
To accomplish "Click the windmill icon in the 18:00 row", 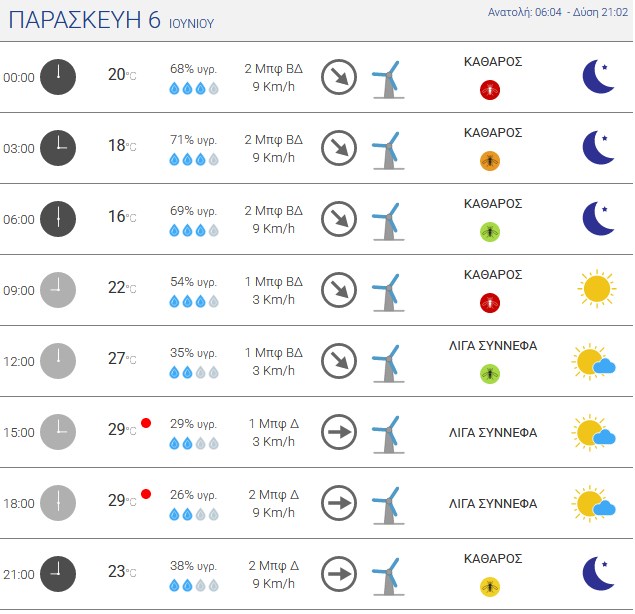I will (x=388, y=505).
